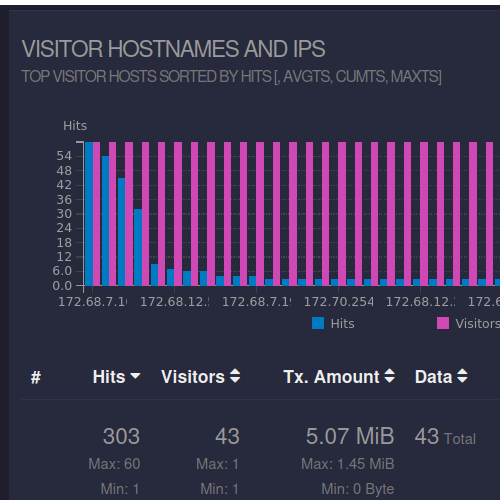Click the Data sort arrows icon

[462, 376]
